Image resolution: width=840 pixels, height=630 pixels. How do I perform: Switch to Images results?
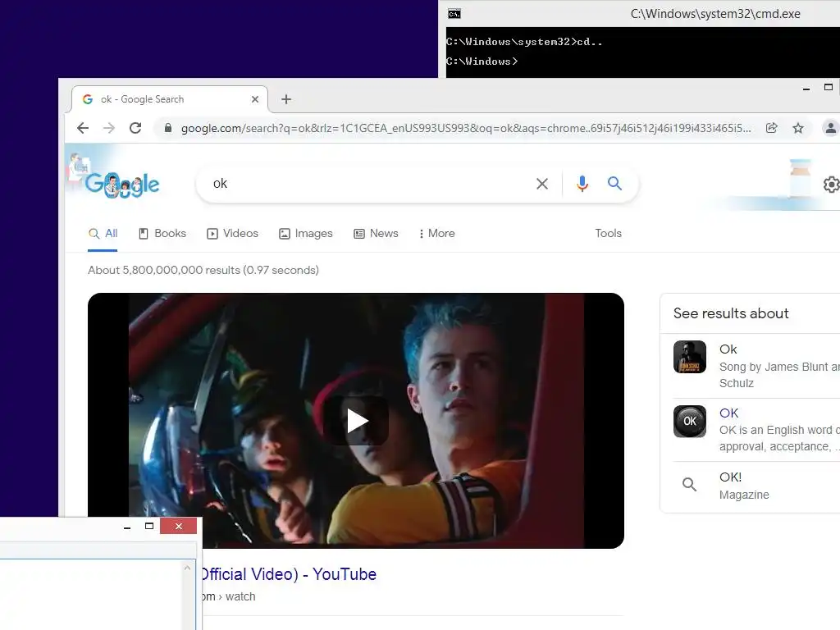pyautogui.click(x=306, y=234)
